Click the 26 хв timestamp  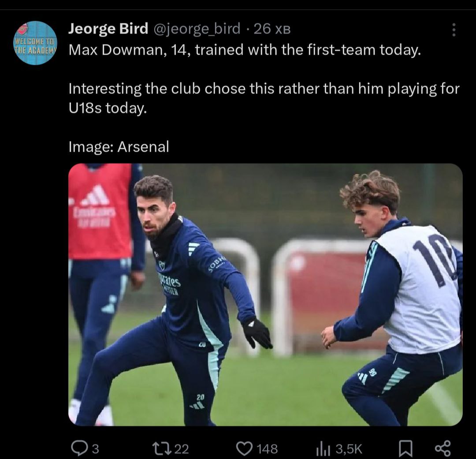pos(272,29)
